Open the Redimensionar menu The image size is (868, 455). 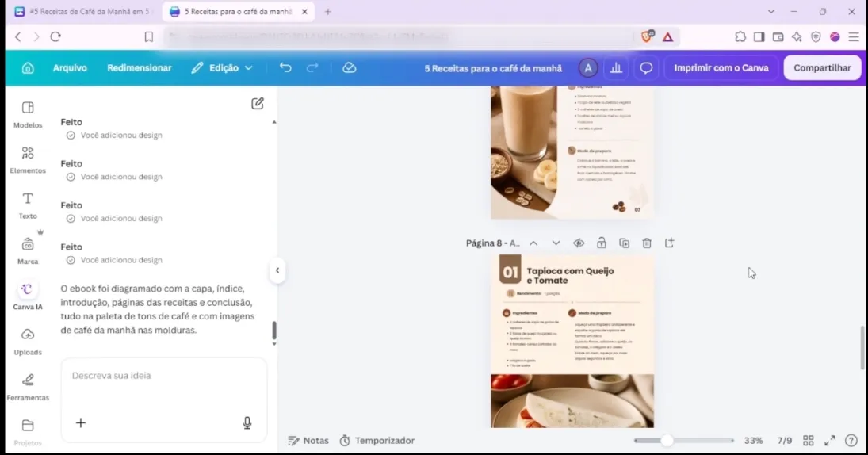coord(140,68)
